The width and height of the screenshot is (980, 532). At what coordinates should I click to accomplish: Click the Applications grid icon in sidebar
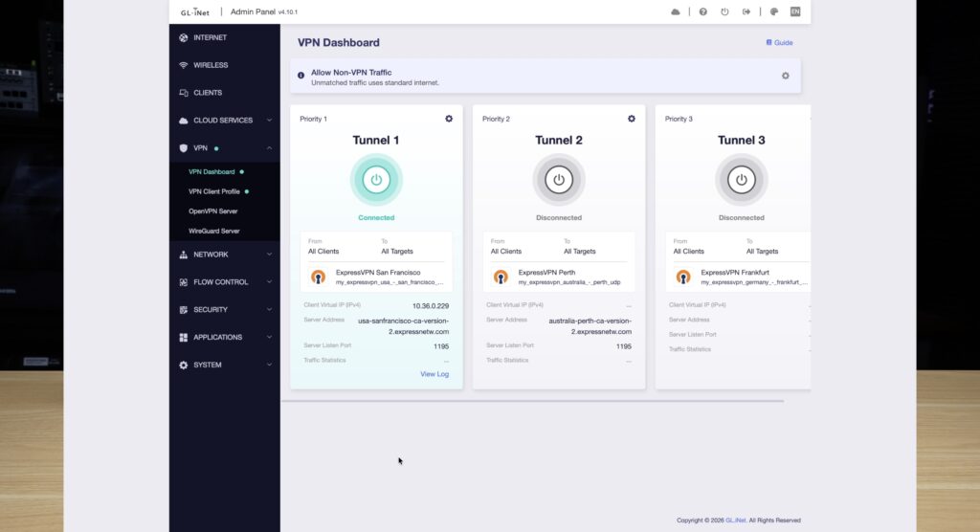coord(183,337)
